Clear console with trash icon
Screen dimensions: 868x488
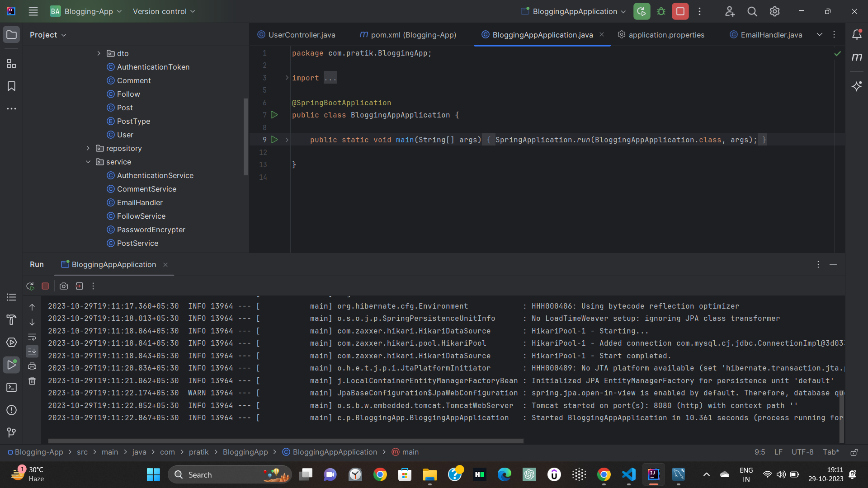[32, 381]
